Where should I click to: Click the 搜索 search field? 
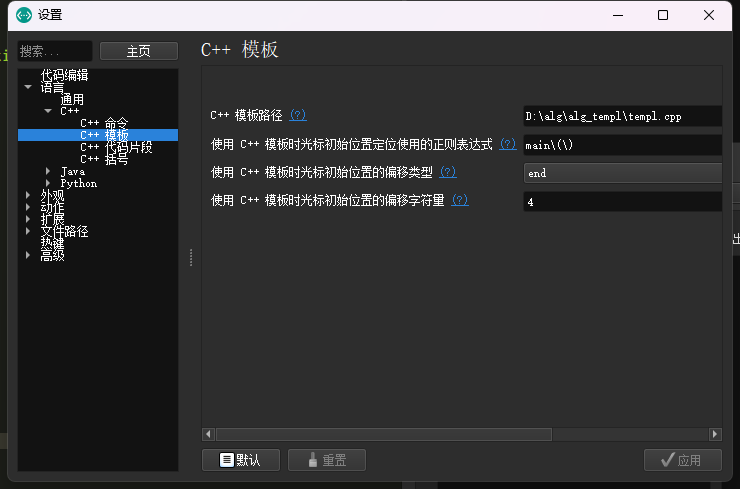(x=55, y=51)
